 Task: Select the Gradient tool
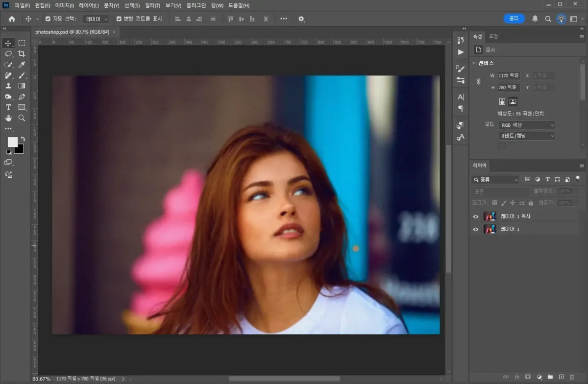(x=22, y=86)
